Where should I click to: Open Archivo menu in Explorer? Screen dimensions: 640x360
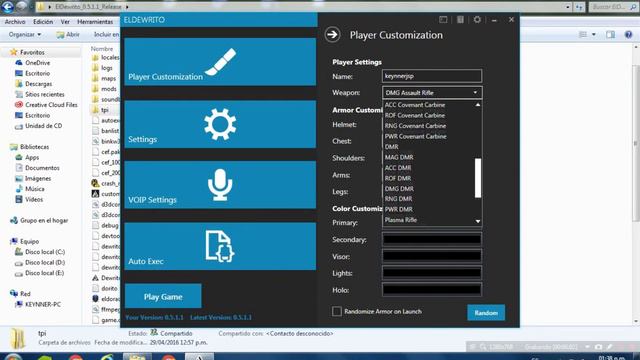[x=15, y=22]
